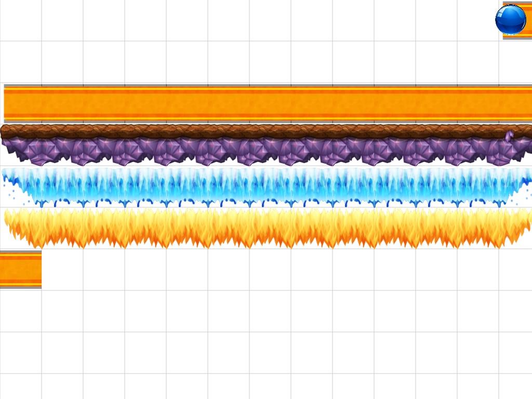
Task: Click the left end of the long orange platform
Action: tap(11, 104)
